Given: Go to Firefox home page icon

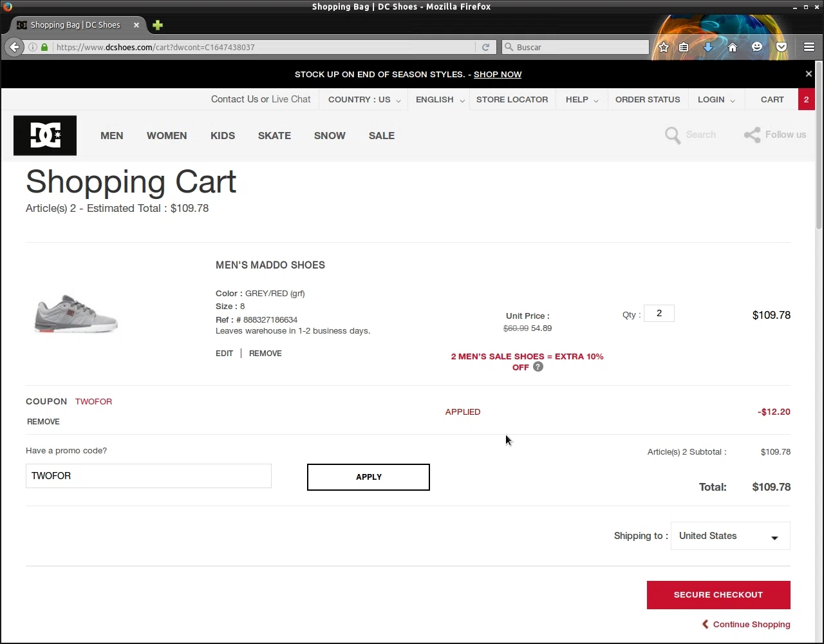Looking at the screenshot, I should tap(733, 47).
